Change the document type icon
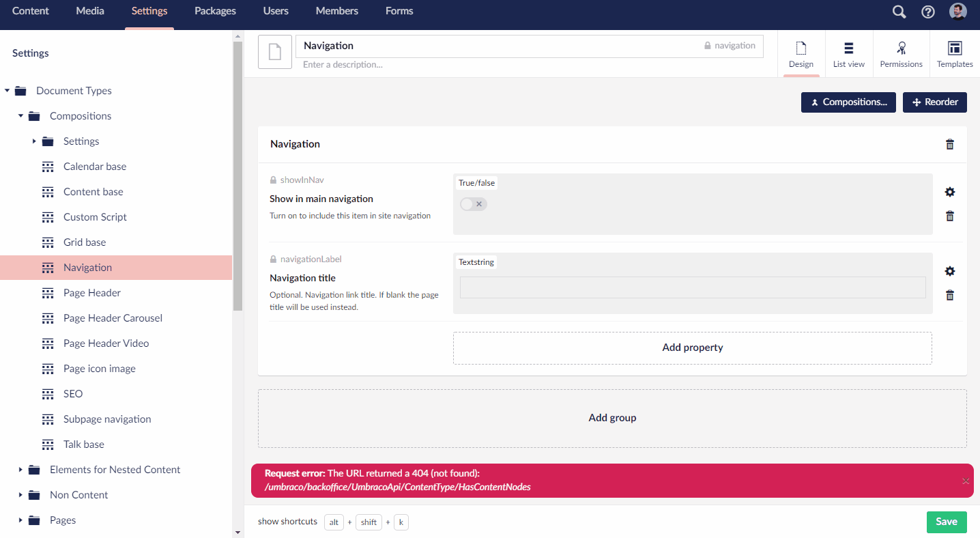980x538 pixels. (x=274, y=52)
